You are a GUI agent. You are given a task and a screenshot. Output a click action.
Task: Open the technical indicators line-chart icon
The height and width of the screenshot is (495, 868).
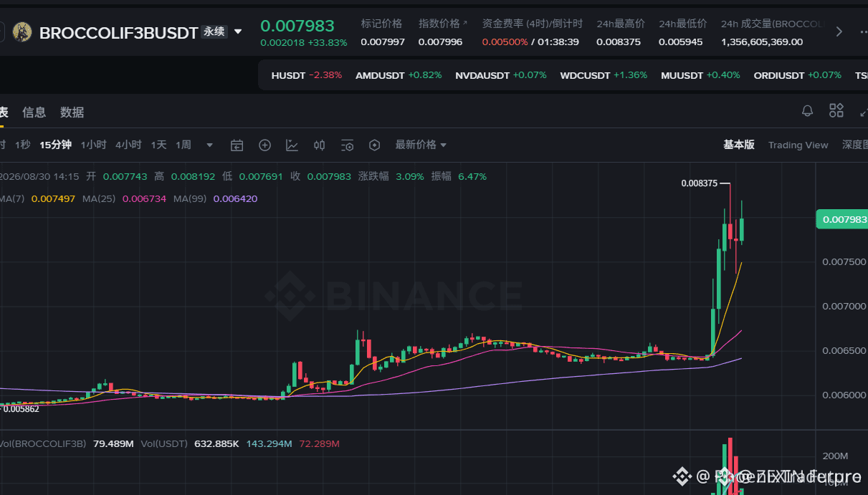click(x=292, y=145)
